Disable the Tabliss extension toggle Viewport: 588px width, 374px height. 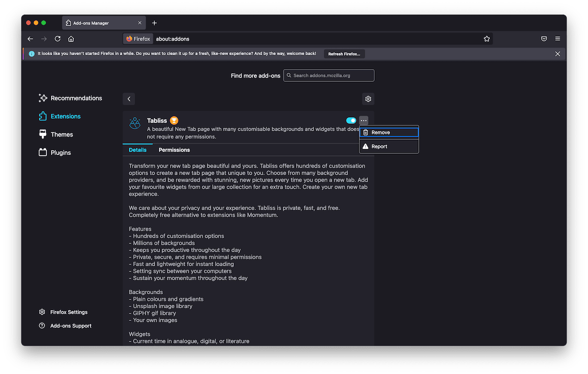tap(351, 120)
